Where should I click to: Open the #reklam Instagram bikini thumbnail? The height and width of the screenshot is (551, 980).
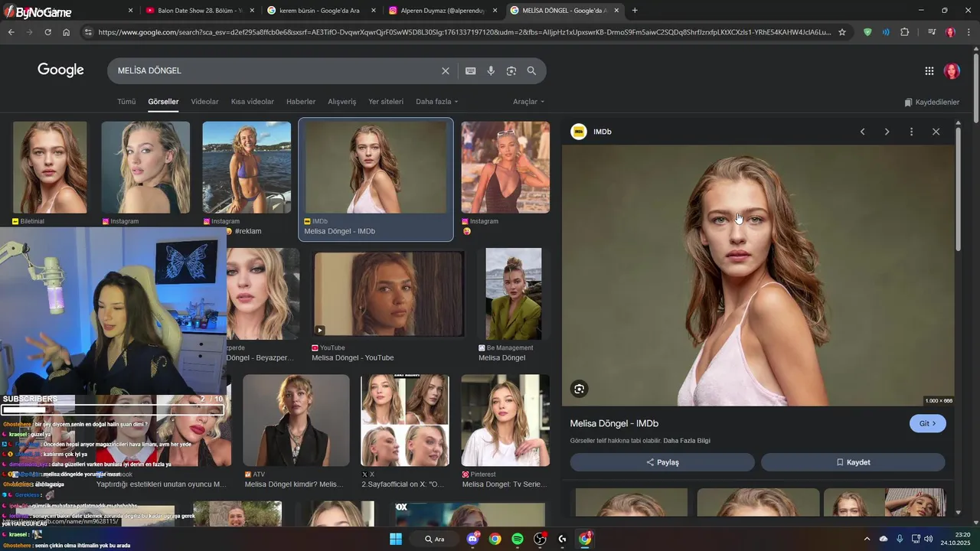pyautogui.click(x=247, y=168)
